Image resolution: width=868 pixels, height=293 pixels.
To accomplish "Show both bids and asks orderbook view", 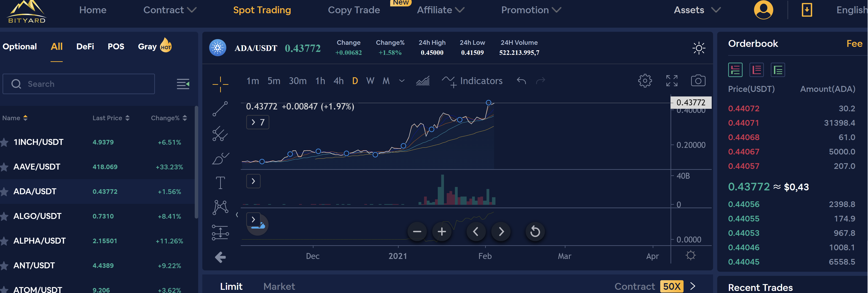I will click(x=735, y=70).
